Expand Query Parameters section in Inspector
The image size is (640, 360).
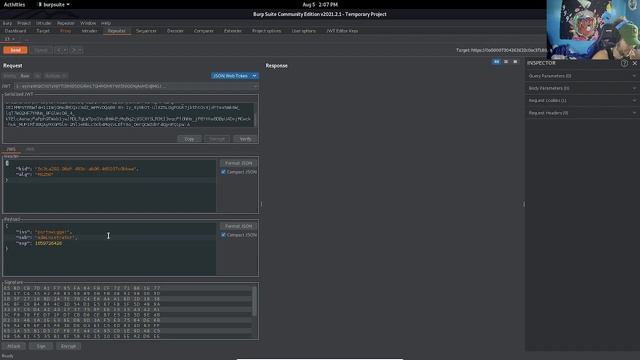click(x=582, y=76)
